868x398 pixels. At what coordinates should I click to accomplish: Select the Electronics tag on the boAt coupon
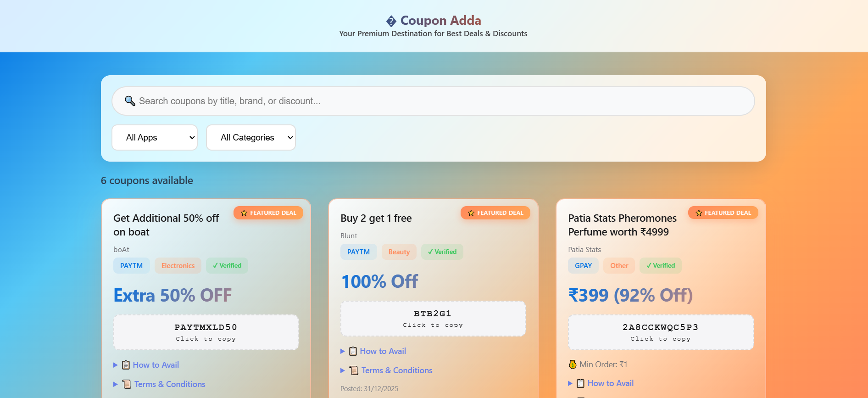tap(178, 265)
